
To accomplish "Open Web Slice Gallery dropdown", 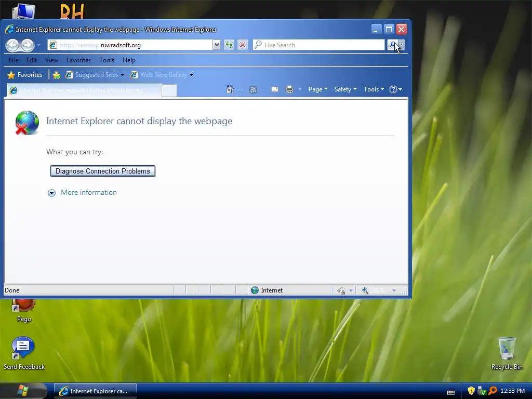I will tap(162, 75).
